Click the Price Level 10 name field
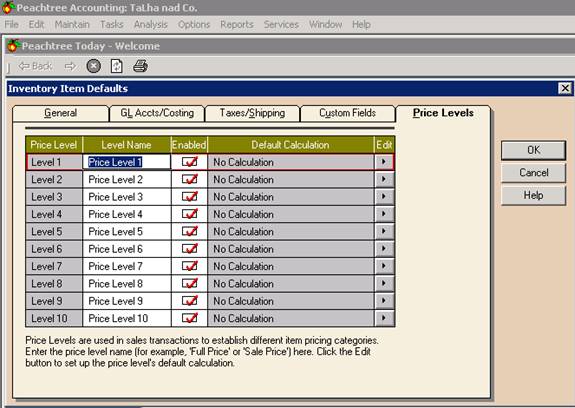 click(x=127, y=318)
